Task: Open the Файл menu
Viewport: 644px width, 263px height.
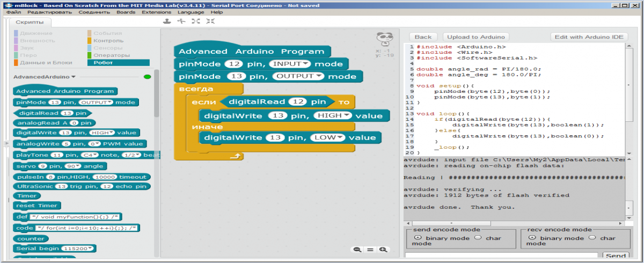Action: pyautogui.click(x=14, y=12)
